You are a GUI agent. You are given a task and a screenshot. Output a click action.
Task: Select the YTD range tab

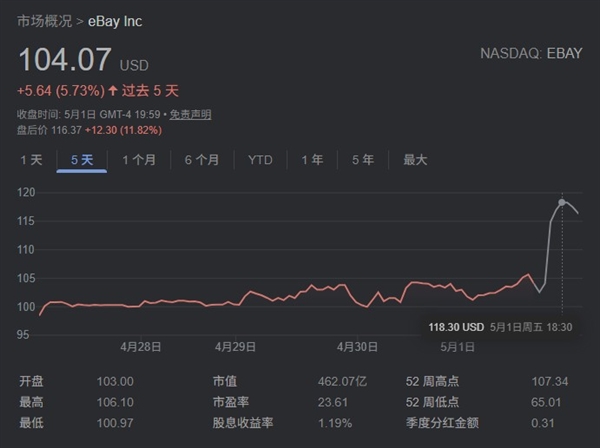(x=260, y=160)
